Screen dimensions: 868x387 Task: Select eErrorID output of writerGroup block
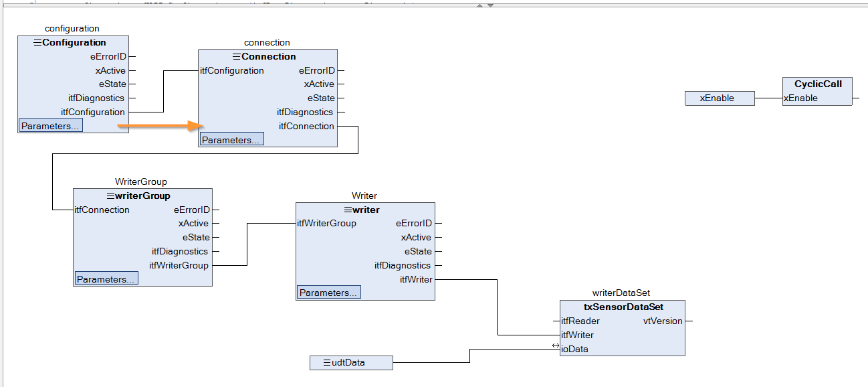coord(192,210)
